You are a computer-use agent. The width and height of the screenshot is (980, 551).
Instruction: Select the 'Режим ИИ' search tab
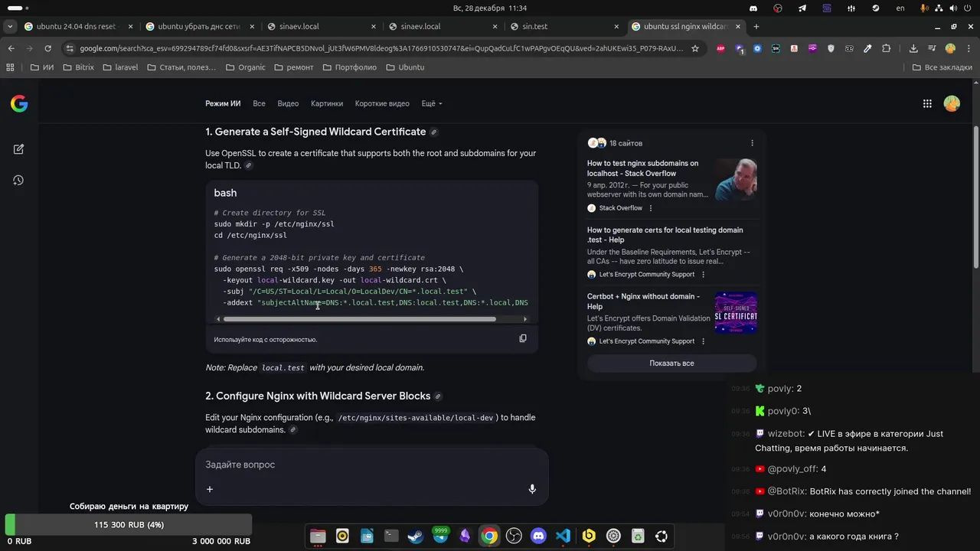[x=223, y=103]
